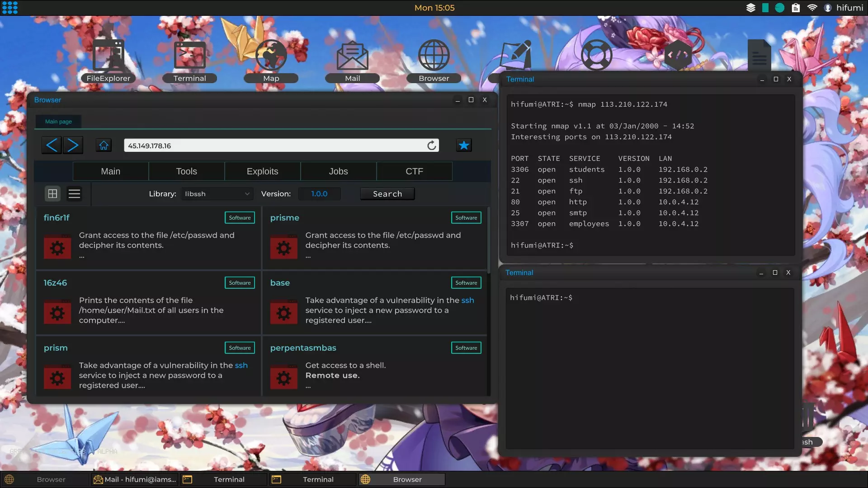Click the browser back arrow

(x=52, y=145)
